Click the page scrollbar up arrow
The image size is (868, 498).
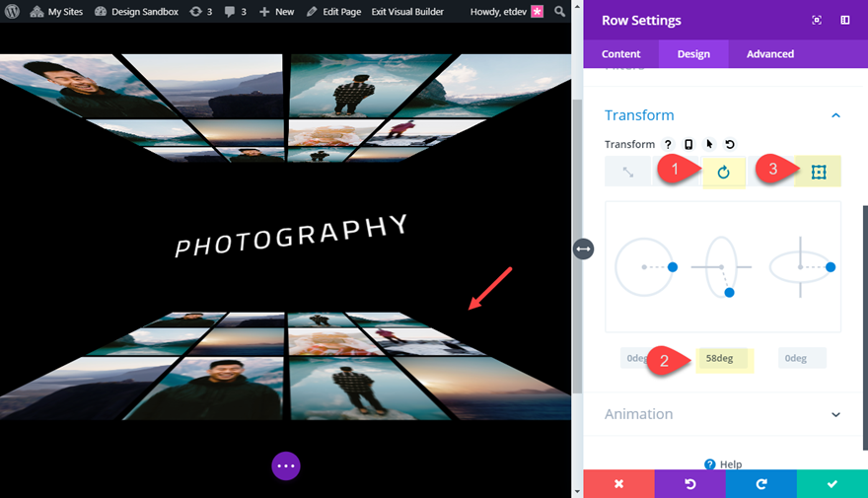[577, 7]
